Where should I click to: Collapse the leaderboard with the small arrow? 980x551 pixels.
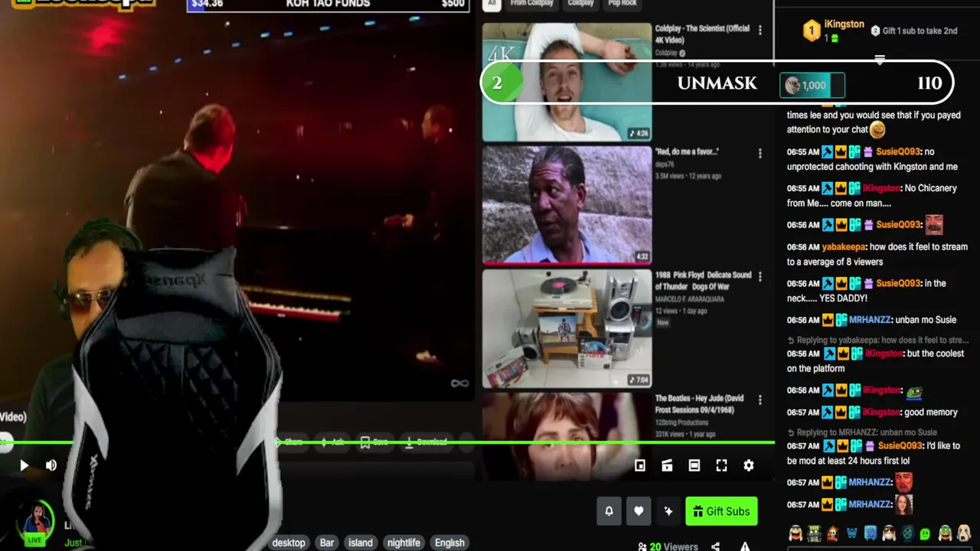click(880, 58)
